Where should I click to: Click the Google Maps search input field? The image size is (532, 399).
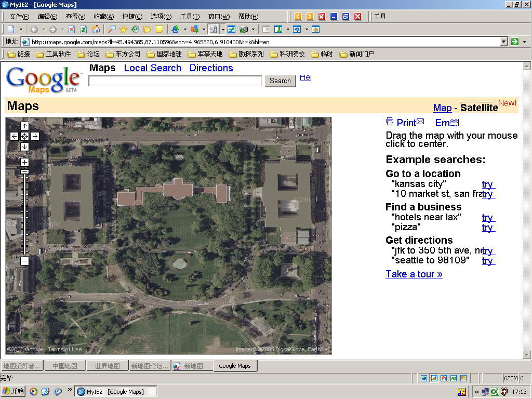tap(175, 81)
